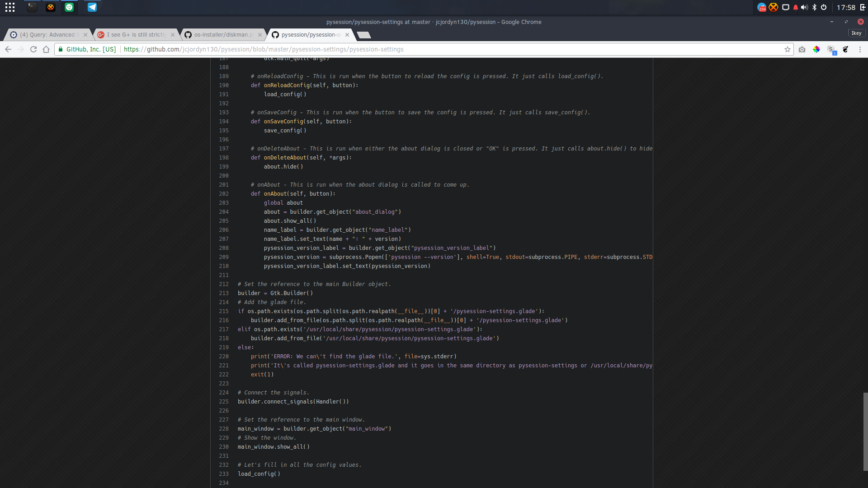
Task: Click 'main_window.show_all()' code line
Action: click(x=274, y=447)
